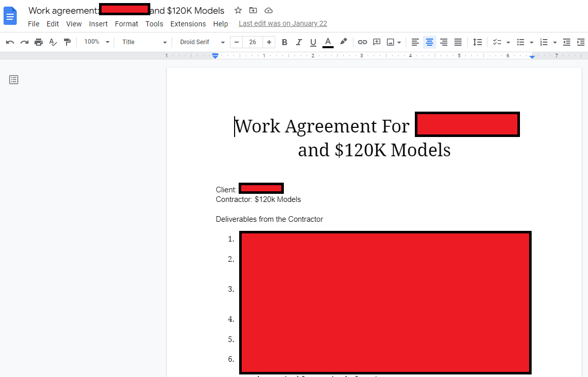588x377 pixels.
Task: Open the Insert menu
Action: (x=98, y=24)
